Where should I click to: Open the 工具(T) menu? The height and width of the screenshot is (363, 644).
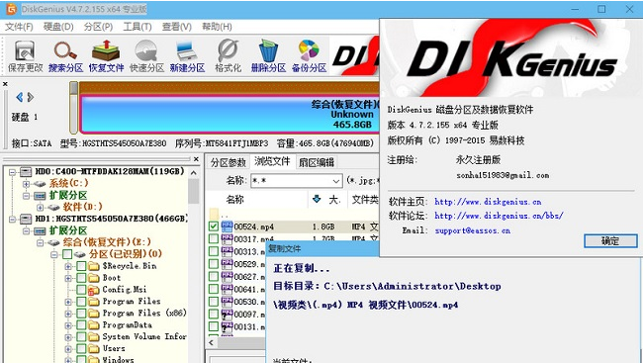138,27
